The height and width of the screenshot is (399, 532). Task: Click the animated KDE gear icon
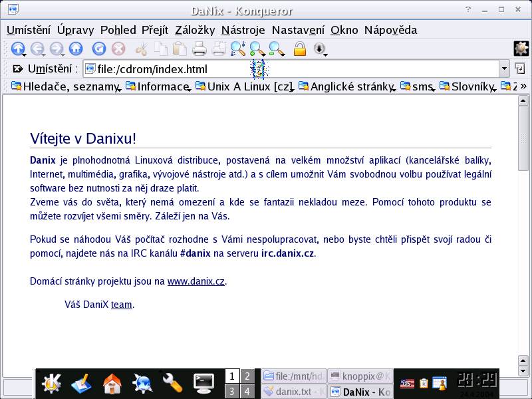[x=521, y=49]
